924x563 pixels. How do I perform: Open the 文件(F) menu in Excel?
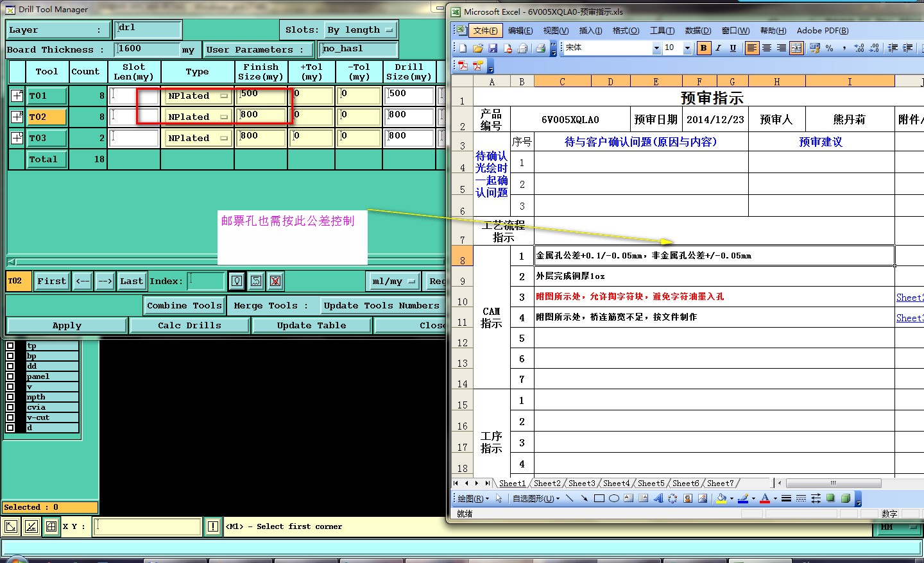485,30
